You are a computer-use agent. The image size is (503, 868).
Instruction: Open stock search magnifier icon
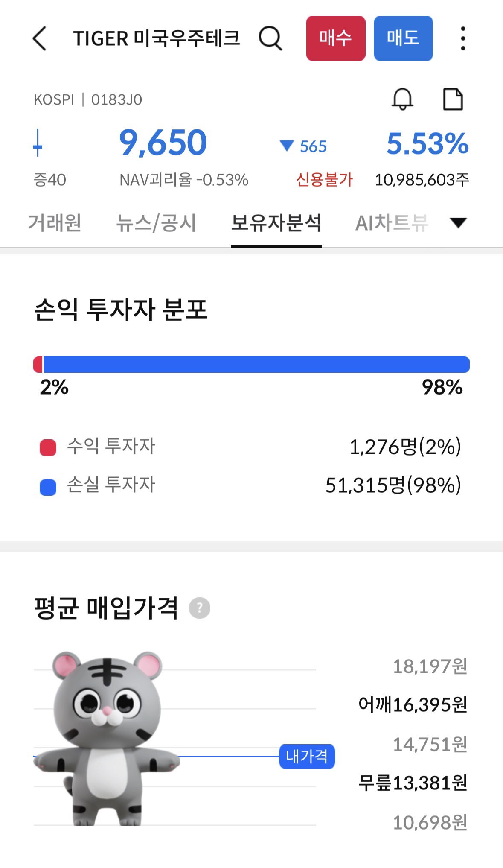tap(270, 38)
